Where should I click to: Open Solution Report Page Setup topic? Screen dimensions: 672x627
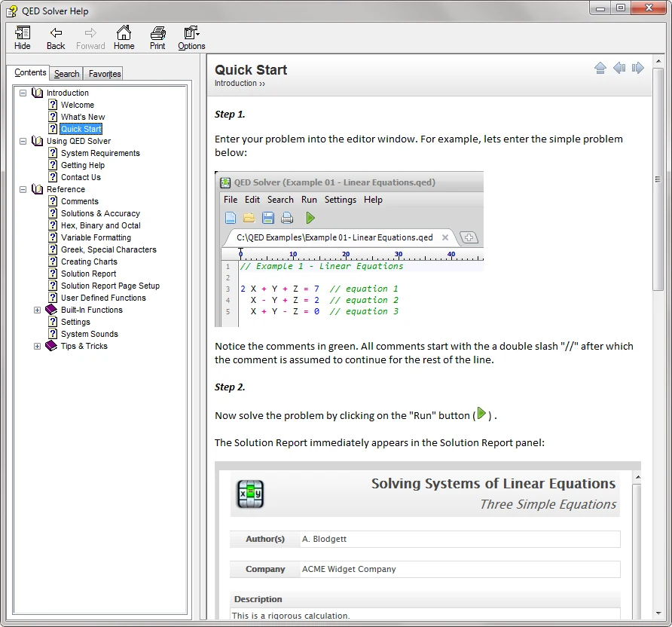pyautogui.click(x=110, y=286)
